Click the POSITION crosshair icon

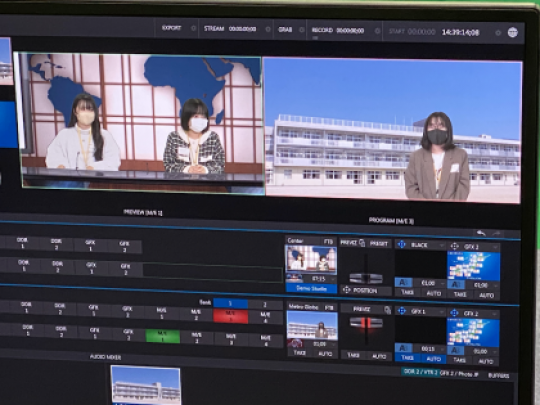click(346, 290)
